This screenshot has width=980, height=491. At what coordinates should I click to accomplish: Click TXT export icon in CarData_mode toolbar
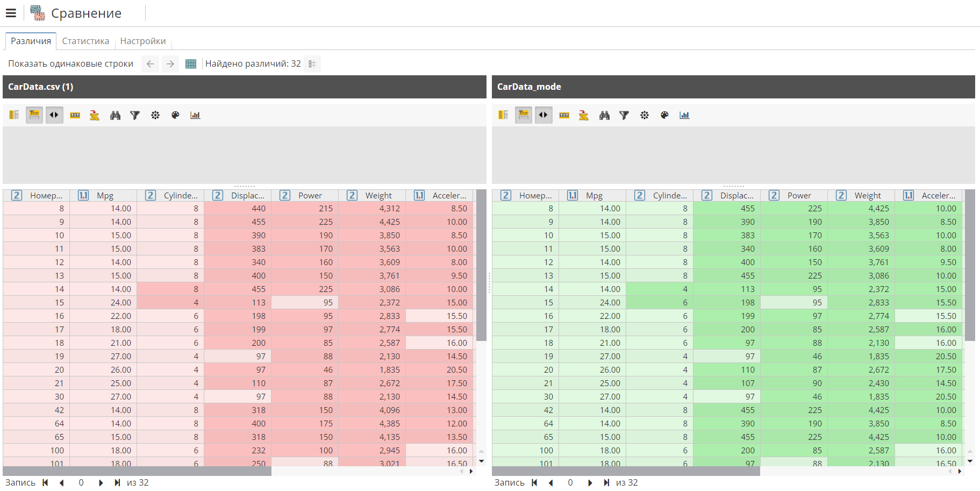coord(564,115)
